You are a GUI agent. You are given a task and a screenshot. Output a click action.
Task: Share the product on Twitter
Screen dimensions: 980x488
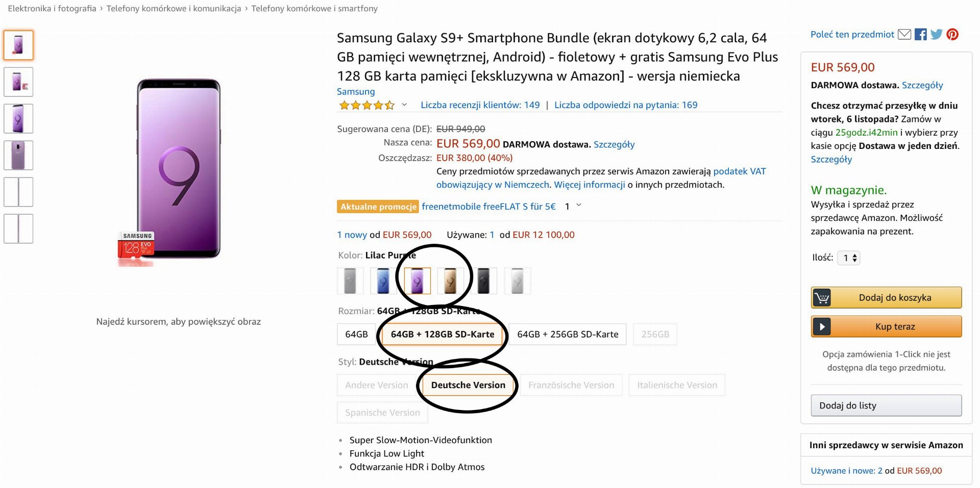click(936, 34)
